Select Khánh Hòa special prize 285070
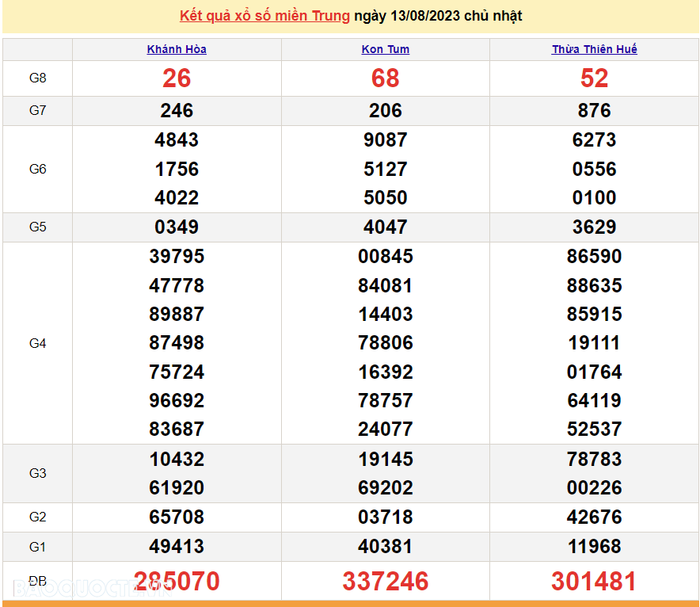Viewport: 700px width, 607px height. tap(177, 582)
